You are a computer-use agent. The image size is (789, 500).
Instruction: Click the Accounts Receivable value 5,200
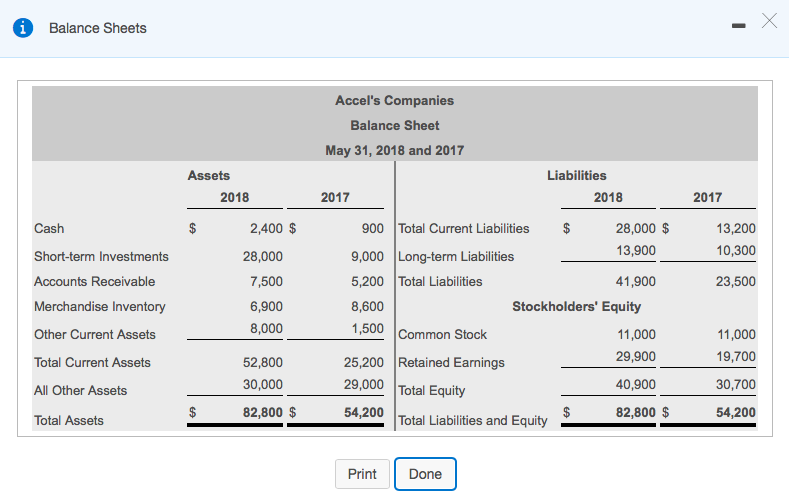(x=367, y=282)
